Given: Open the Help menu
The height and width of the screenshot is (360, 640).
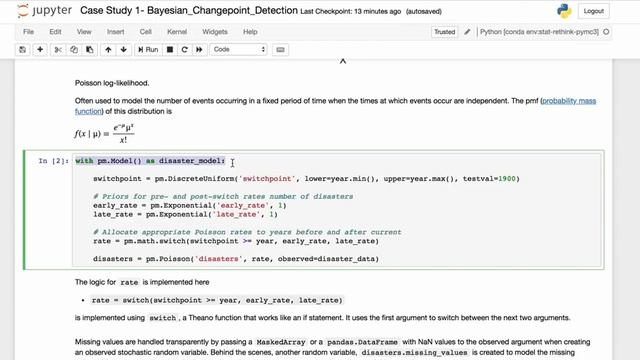Looking at the screenshot, I should click(x=250, y=32).
